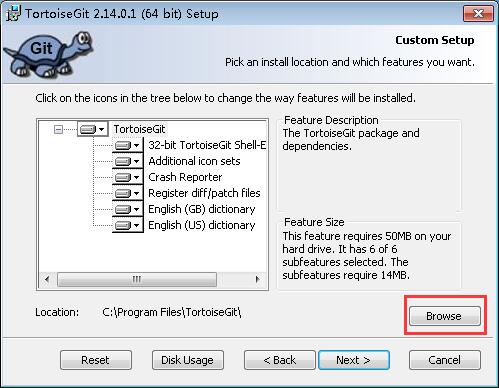Viewport: 499px width, 388px height.
Task: Select the TortoiseGit root tree label
Action: coord(139,129)
